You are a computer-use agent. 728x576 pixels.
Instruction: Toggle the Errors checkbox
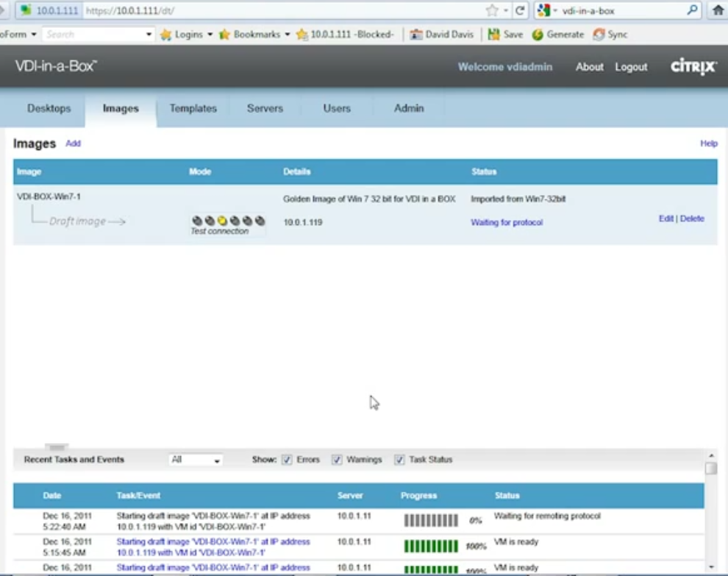[287, 460]
